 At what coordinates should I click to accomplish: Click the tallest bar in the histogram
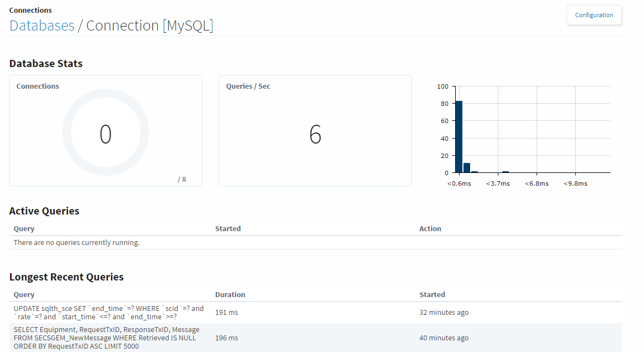pos(458,136)
